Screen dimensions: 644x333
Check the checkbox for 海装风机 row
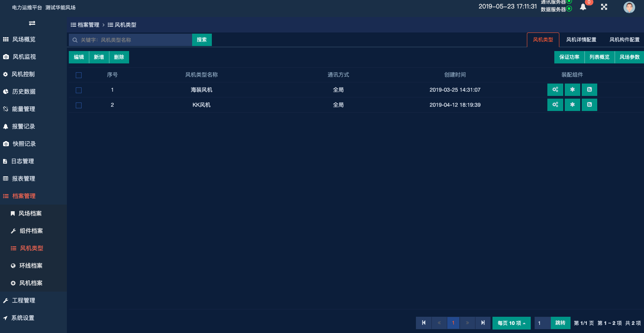point(79,90)
